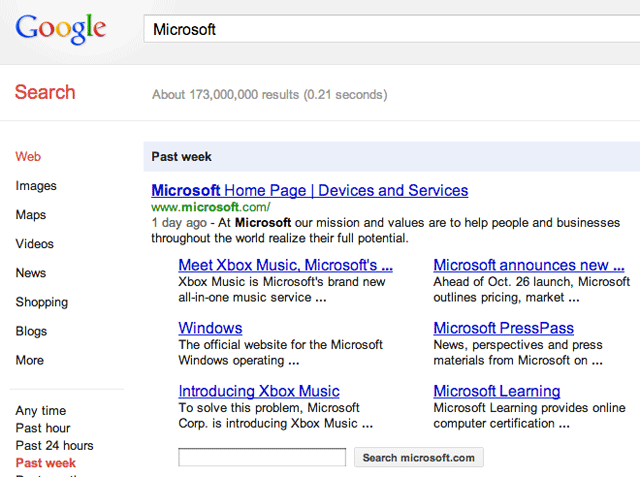Switch to Maps results

[31, 215]
